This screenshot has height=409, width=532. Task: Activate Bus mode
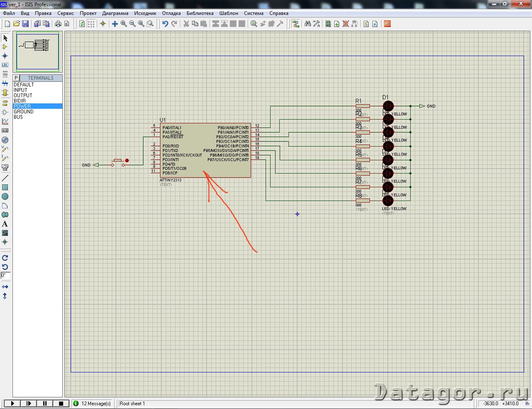(x=5, y=83)
